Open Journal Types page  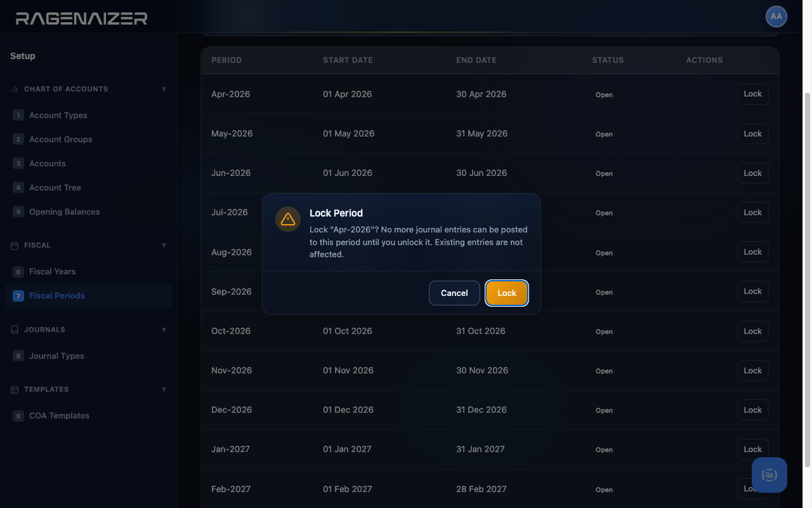pyautogui.click(x=88, y=356)
